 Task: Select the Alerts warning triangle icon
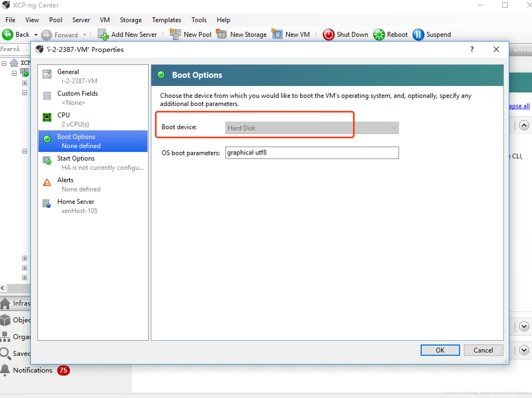(x=47, y=182)
